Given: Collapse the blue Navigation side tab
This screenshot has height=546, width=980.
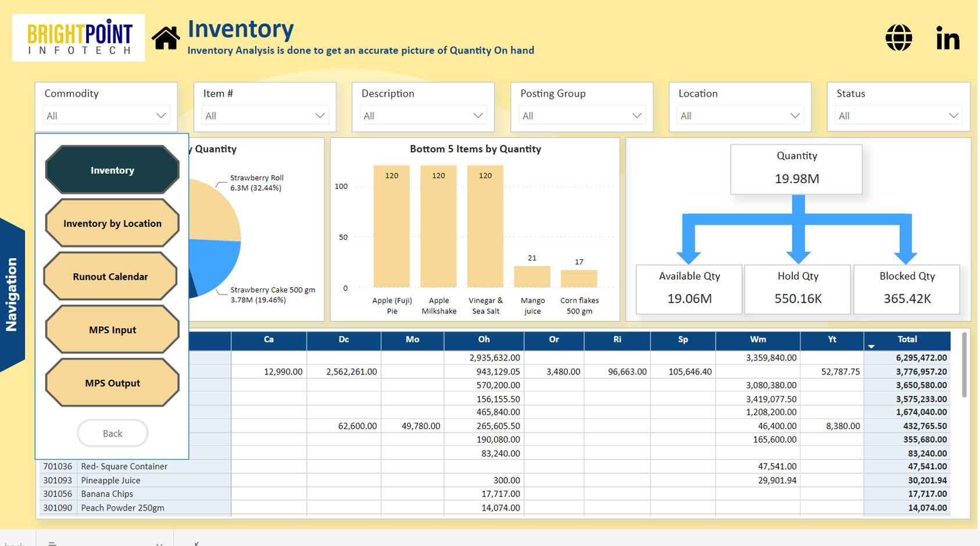Looking at the screenshot, I should tap(12, 294).
